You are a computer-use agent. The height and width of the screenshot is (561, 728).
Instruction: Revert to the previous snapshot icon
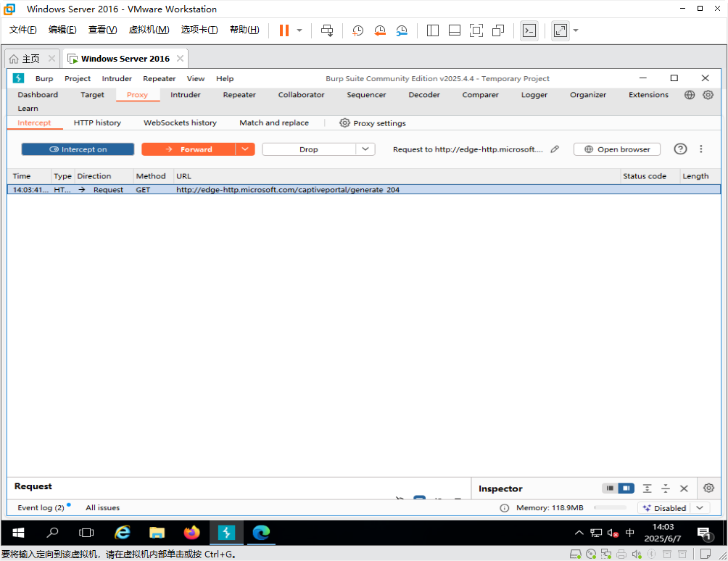coord(380,30)
